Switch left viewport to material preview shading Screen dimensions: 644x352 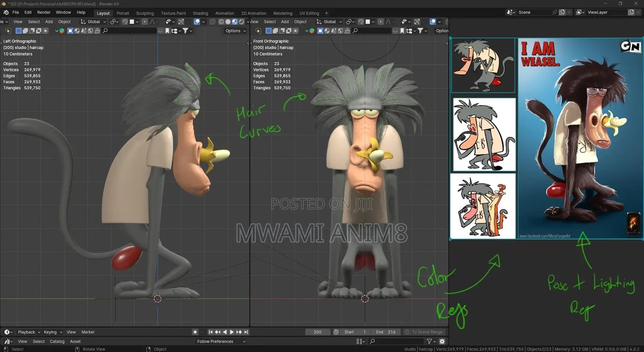(x=235, y=22)
